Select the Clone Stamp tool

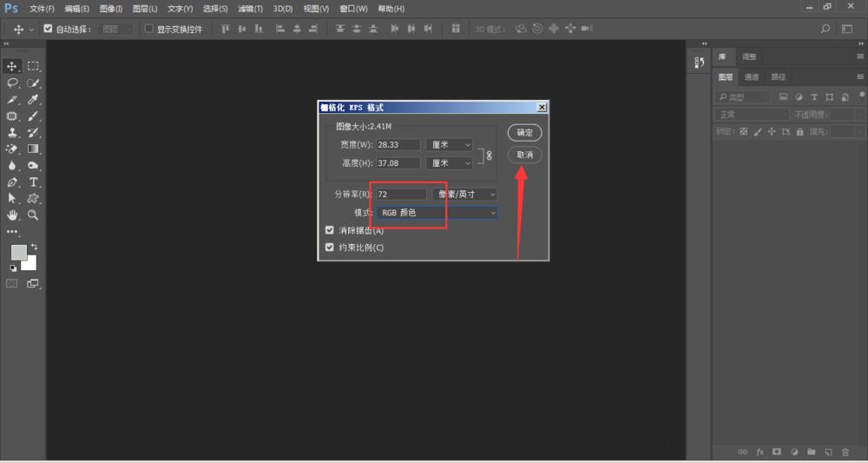point(11,133)
